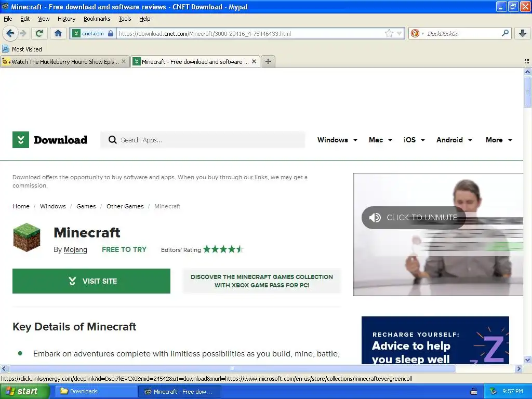Open the Downloads arrow toolbar button
The height and width of the screenshot is (399, 532).
tap(523, 33)
